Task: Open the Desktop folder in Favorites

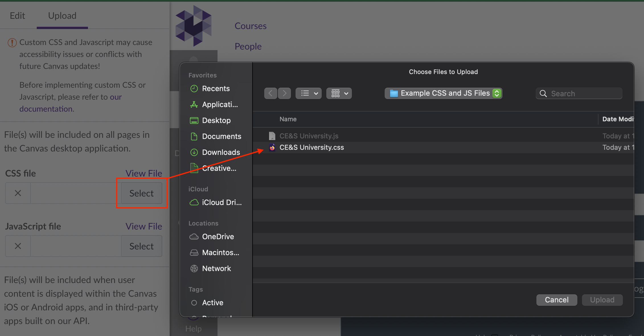Action: 216,120
